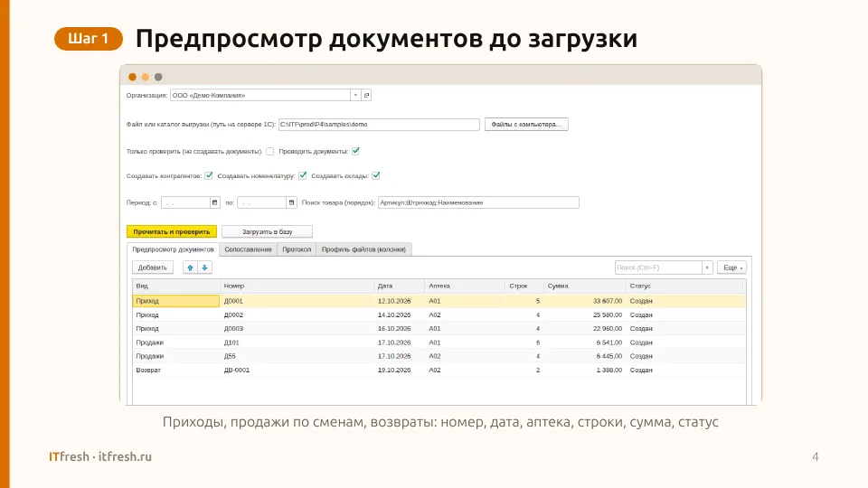Sort by the «Строк» column header
The height and width of the screenshot is (488, 868).
[x=524, y=286]
